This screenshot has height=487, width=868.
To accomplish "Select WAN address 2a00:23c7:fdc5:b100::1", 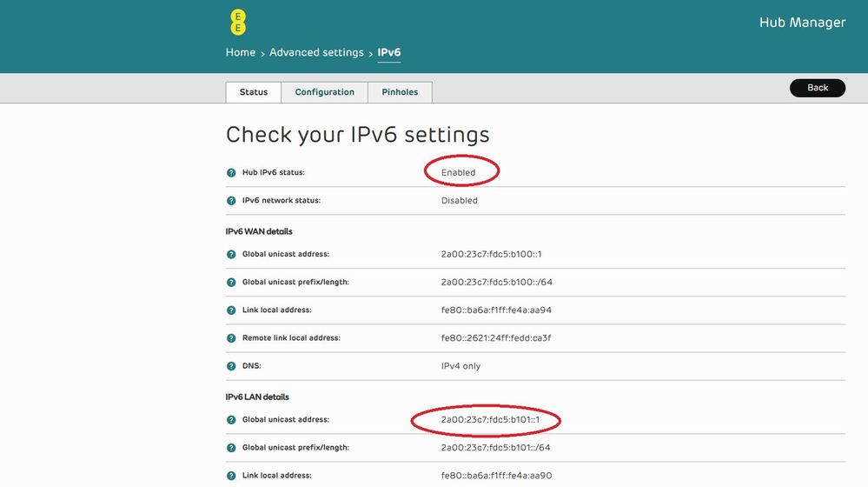I will pyautogui.click(x=491, y=254).
